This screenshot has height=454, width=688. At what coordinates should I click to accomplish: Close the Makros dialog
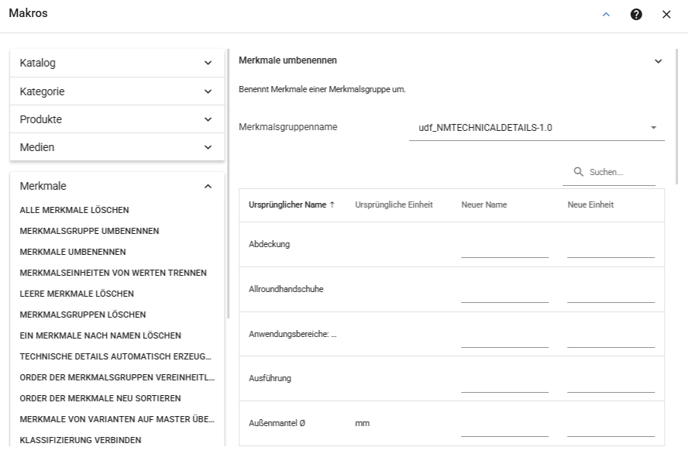tap(666, 14)
